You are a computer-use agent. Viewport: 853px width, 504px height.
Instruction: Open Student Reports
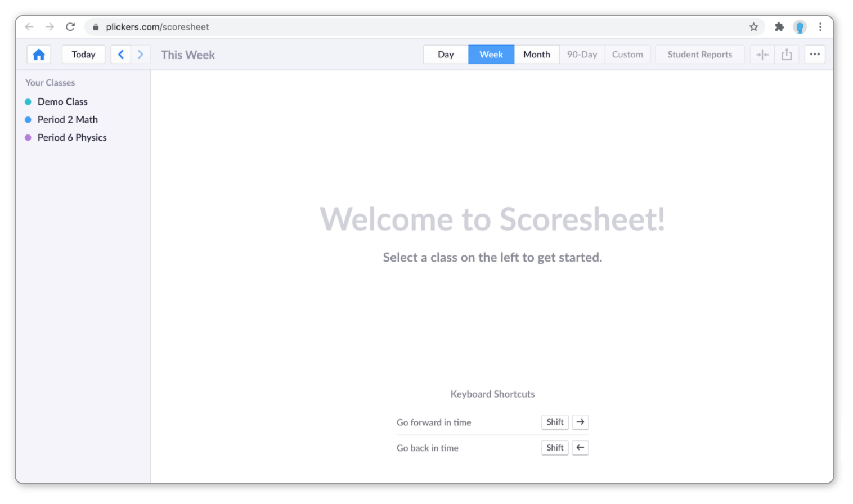click(700, 55)
